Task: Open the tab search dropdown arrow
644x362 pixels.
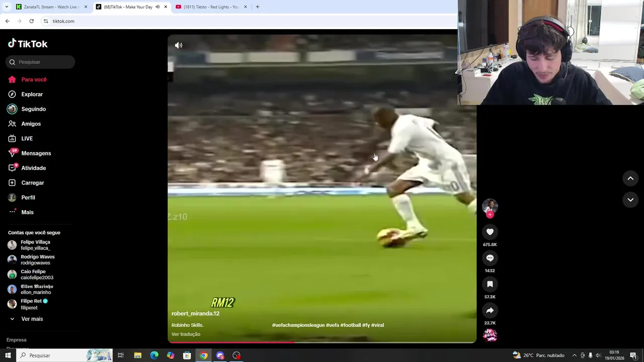Action: (7, 7)
